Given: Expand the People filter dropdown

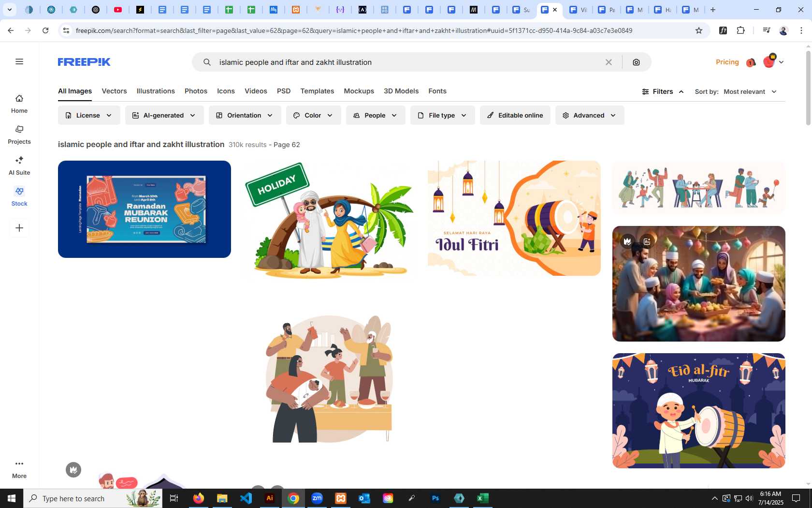Looking at the screenshot, I should [376, 115].
